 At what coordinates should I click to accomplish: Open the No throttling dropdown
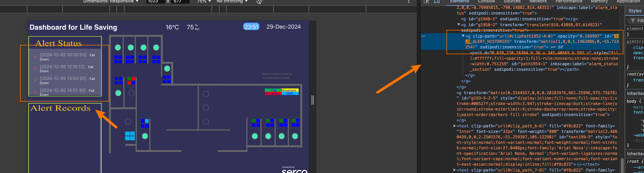[232, 1]
